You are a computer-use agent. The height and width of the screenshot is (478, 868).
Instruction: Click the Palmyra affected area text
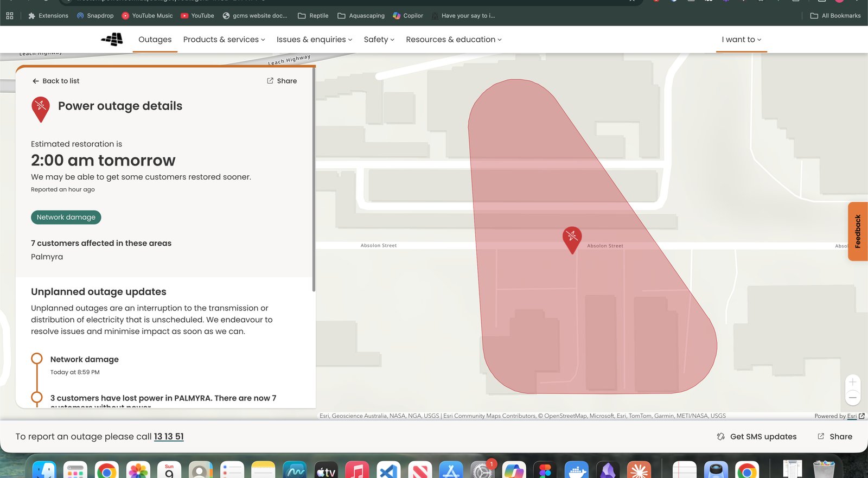[47, 257]
